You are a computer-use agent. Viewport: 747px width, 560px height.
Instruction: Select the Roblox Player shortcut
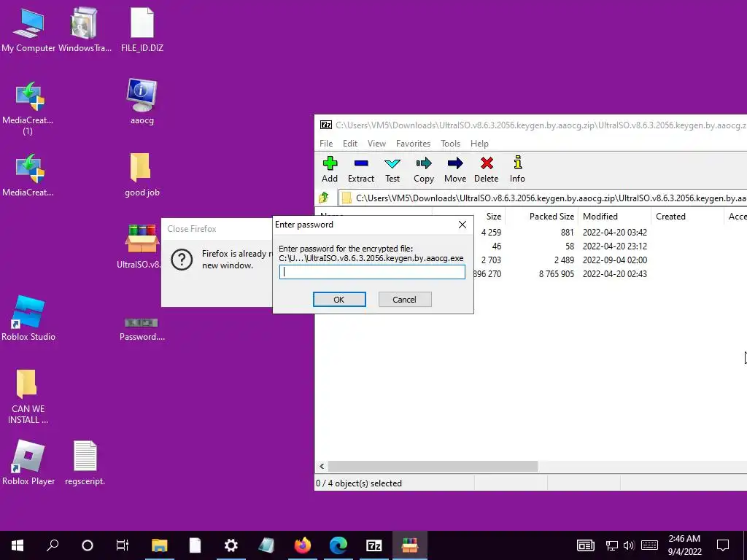click(28, 463)
